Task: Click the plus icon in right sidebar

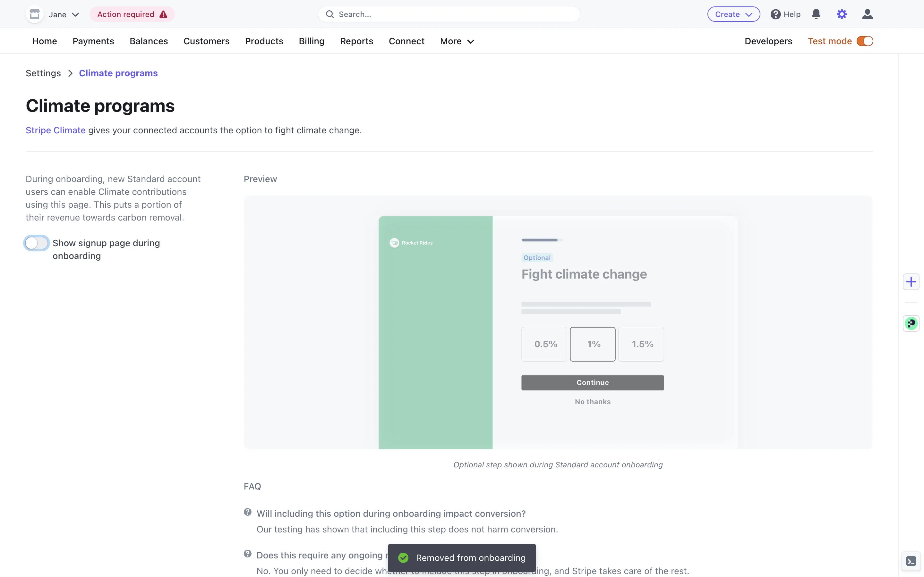Action: [x=911, y=282]
